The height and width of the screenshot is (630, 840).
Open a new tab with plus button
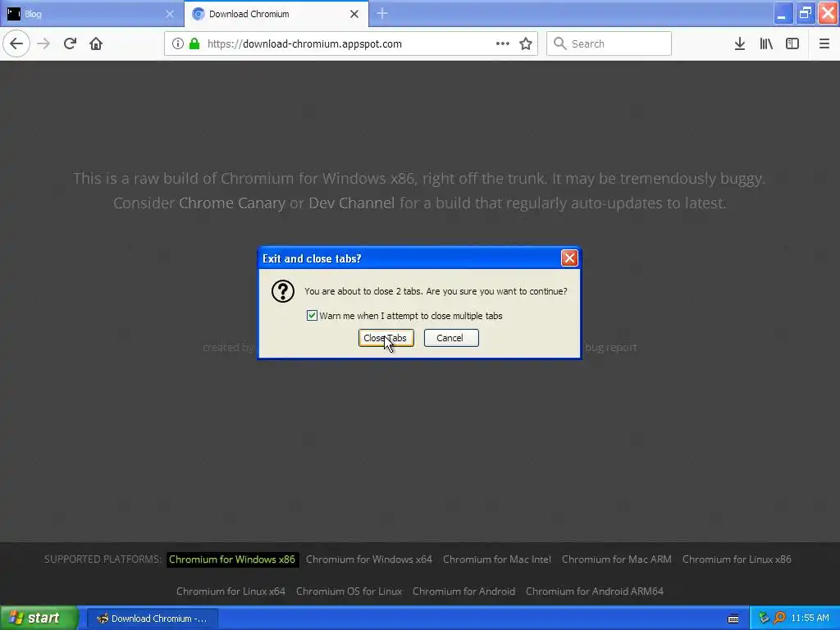click(382, 13)
